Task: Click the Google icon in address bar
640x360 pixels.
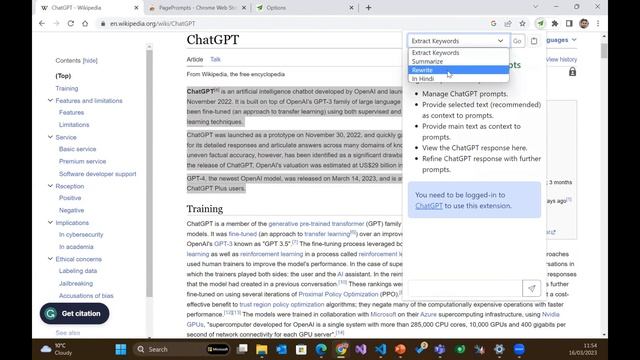Action: [493, 24]
